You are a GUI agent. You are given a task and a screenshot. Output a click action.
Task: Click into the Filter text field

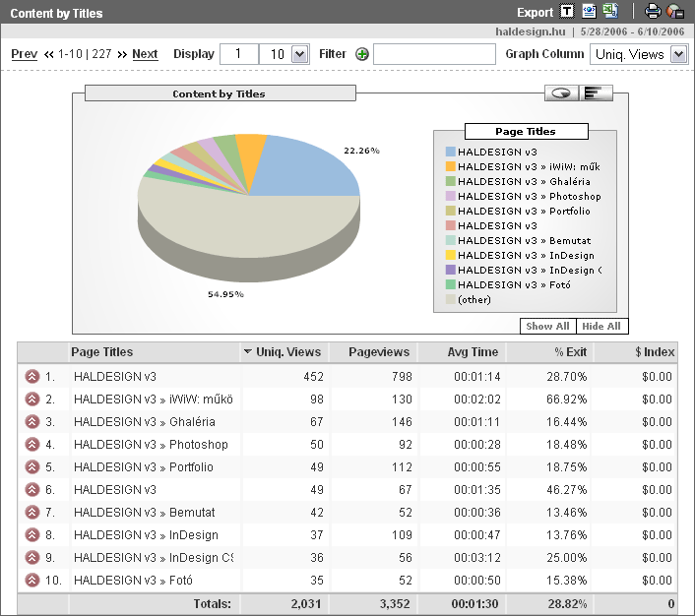click(x=434, y=54)
